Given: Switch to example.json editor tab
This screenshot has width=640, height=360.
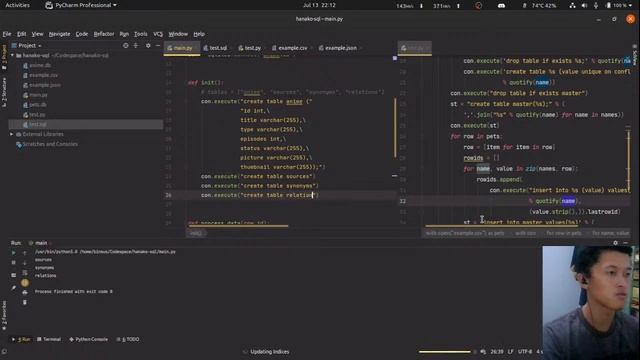Looking at the screenshot, I should click(x=338, y=48).
